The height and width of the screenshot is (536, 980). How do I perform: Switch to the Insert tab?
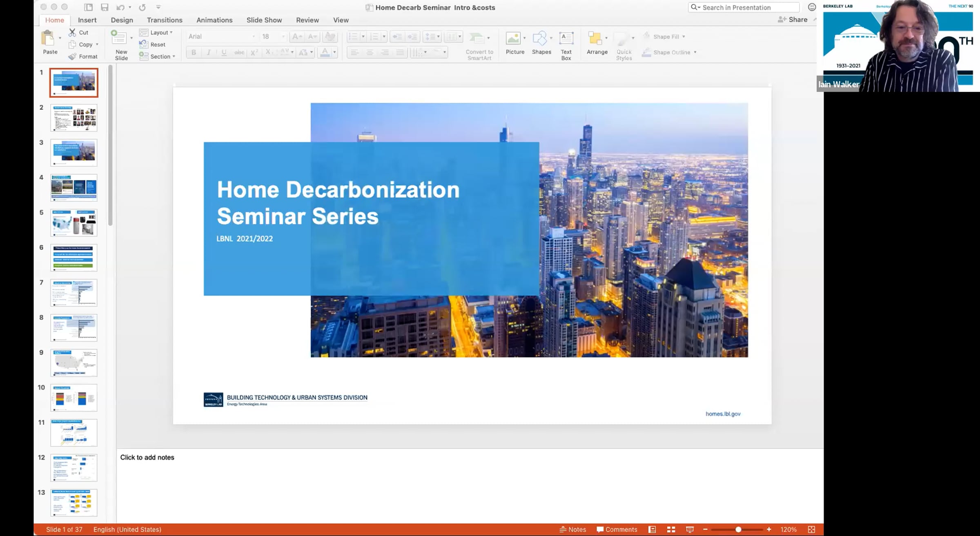87,20
